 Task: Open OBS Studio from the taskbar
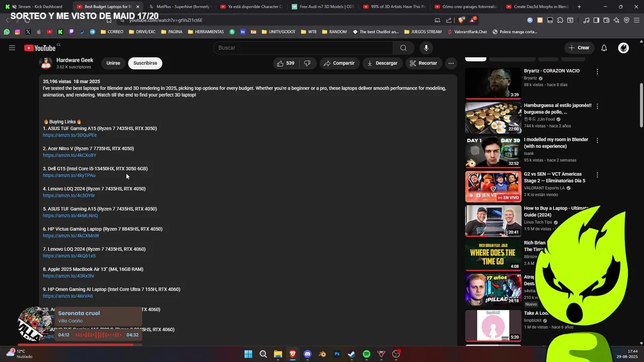point(396,354)
